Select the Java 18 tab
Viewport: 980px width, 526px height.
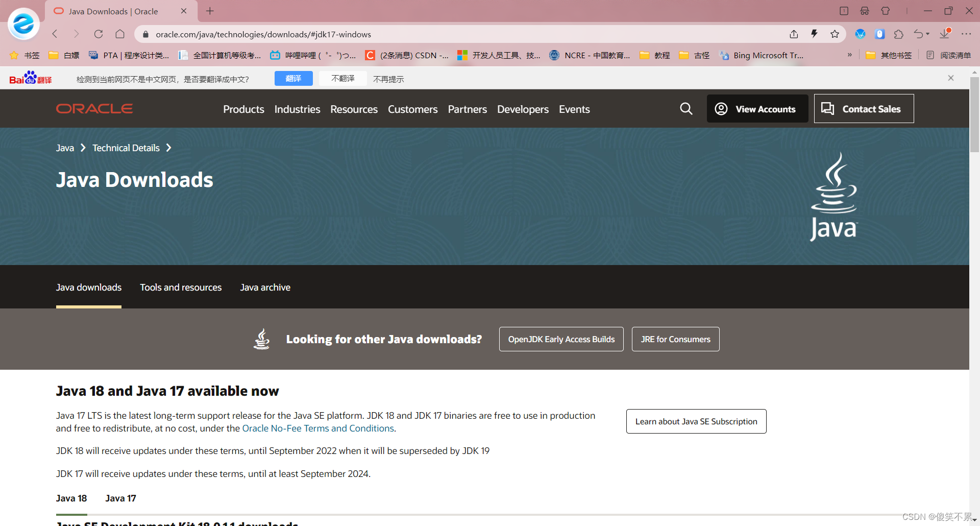[71, 498]
